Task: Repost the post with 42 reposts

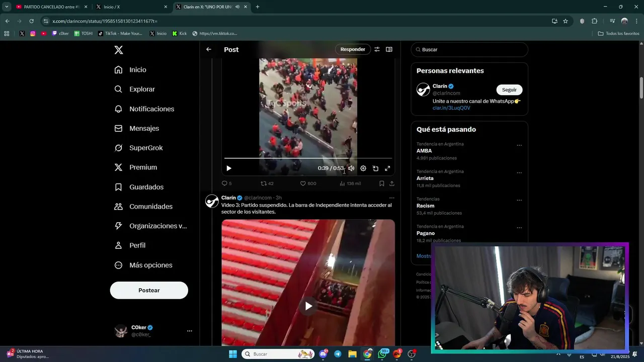Action: coord(267,184)
